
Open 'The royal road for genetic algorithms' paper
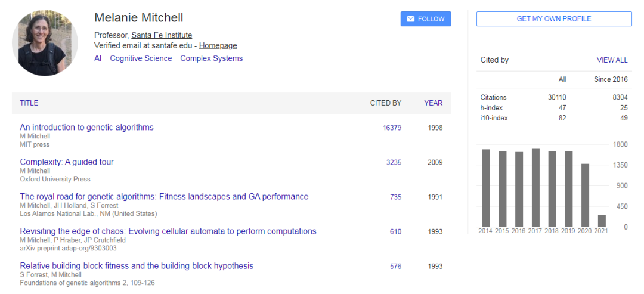coord(164,196)
